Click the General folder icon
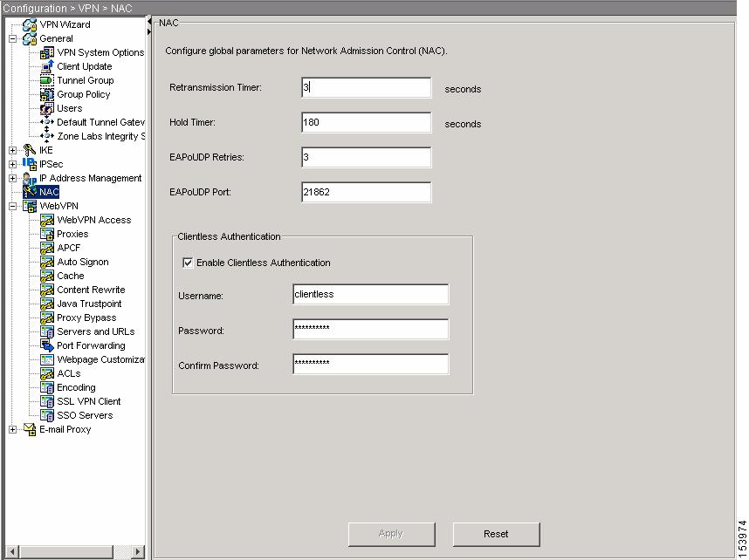This screenshot has width=749, height=560. click(x=30, y=38)
